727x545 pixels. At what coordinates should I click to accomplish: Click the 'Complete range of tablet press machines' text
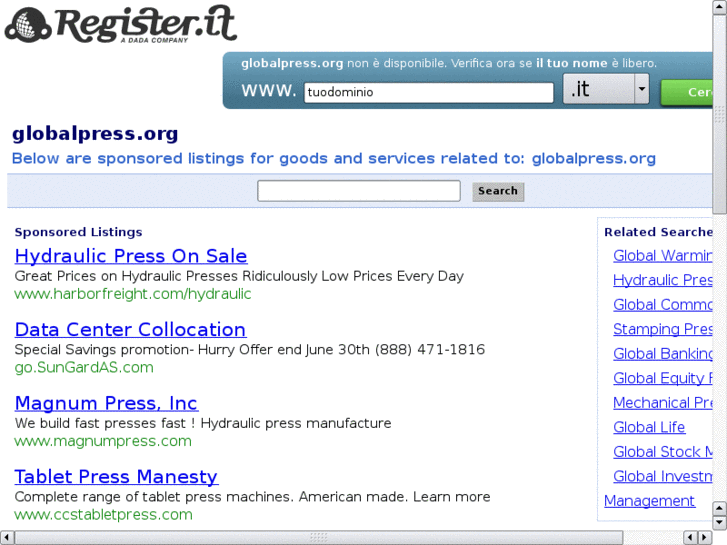[x=253, y=497]
